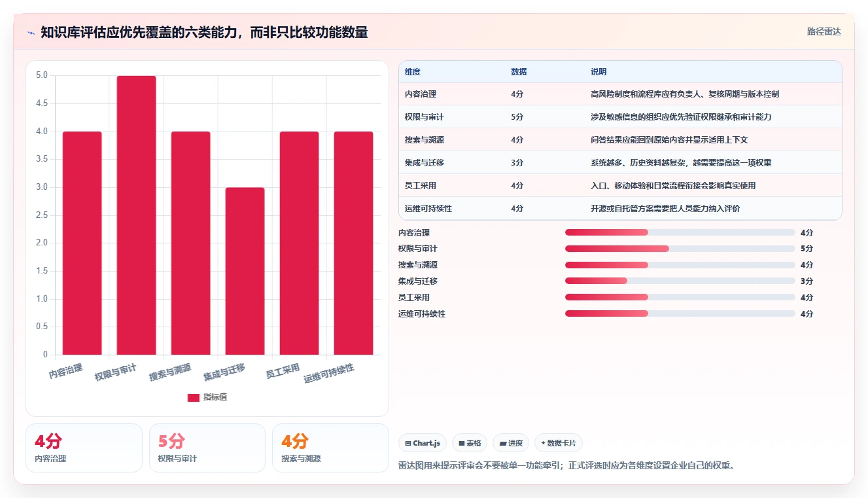Click the 权限与审计 bar in the chart
This screenshot has width=868, height=498.
137,215
